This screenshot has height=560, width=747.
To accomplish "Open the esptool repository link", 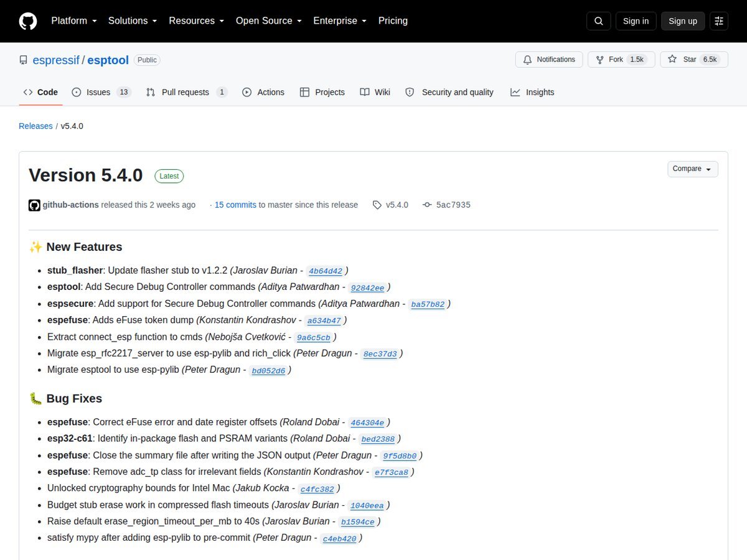I will click(x=108, y=60).
